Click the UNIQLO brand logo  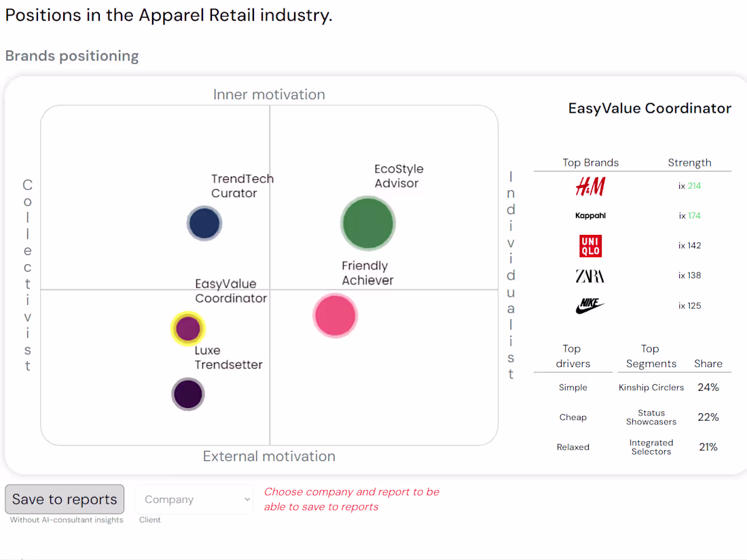[x=590, y=246]
